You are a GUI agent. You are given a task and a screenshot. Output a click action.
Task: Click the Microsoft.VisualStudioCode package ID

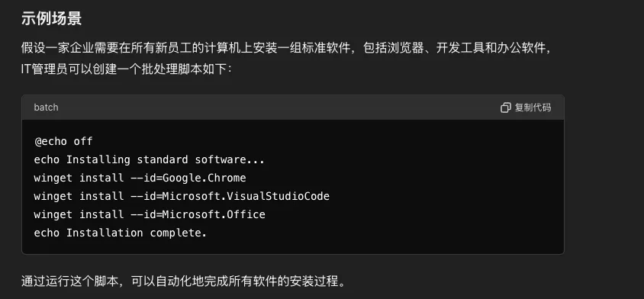pyautogui.click(x=246, y=196)
